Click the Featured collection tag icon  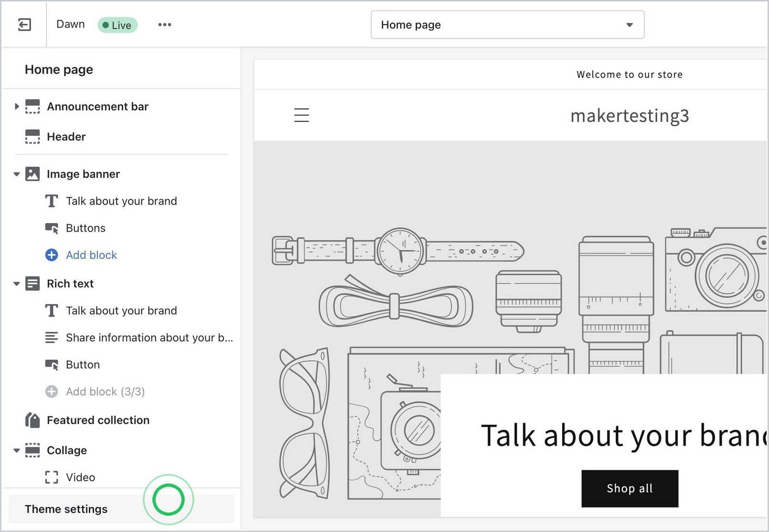pyautogui.click(x=32, y=420)
